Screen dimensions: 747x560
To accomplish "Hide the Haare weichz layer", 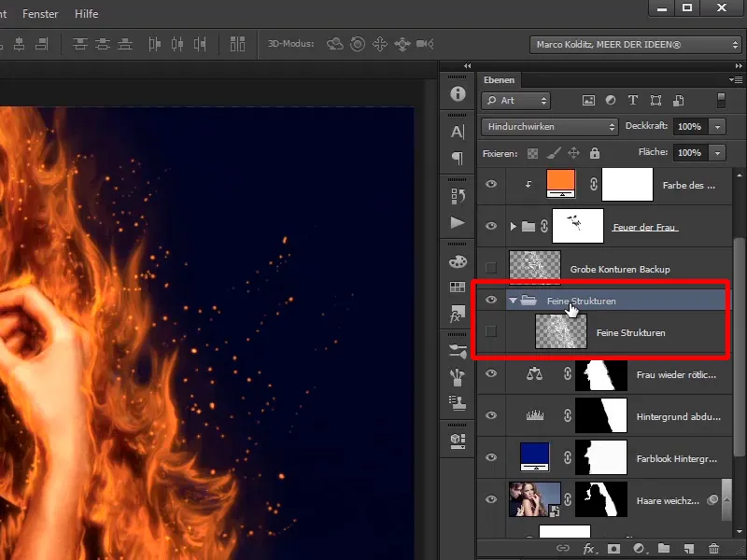I will [x=491, y=499].
